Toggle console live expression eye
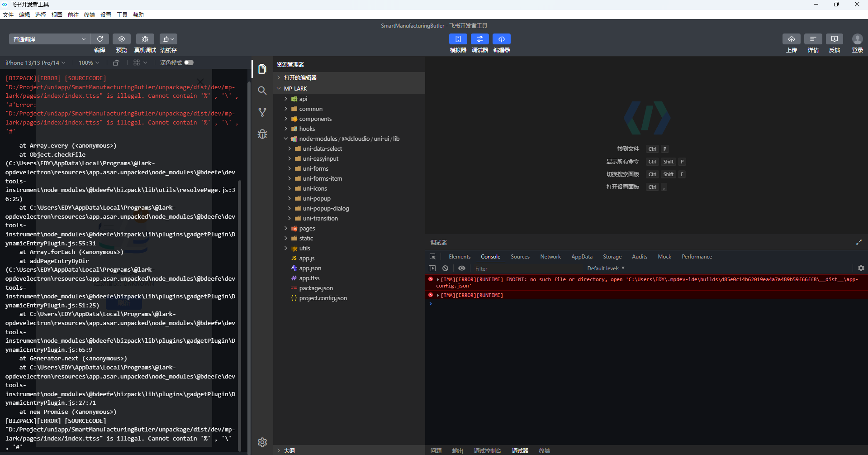 (461, 268)
